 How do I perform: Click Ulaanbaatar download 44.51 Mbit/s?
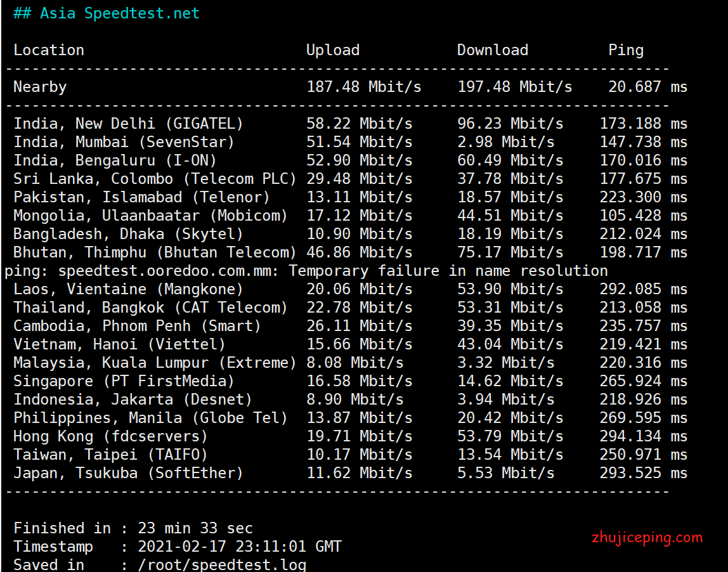click(x=510, y=216)
